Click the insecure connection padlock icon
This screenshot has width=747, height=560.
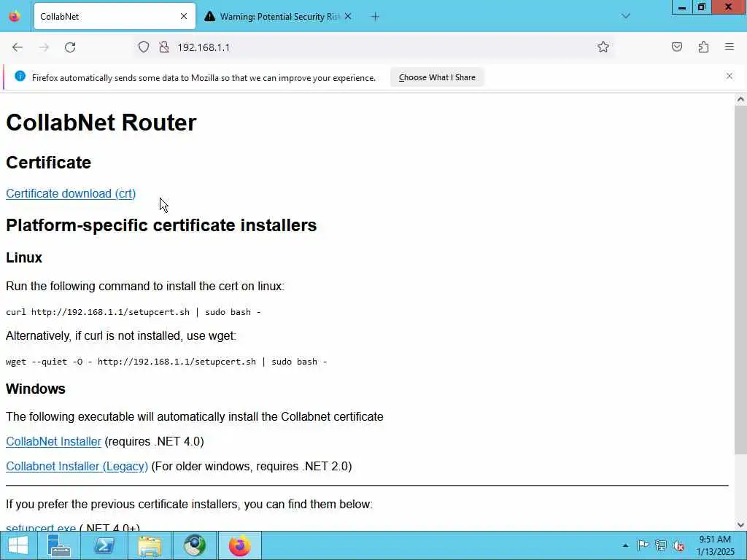164,47
